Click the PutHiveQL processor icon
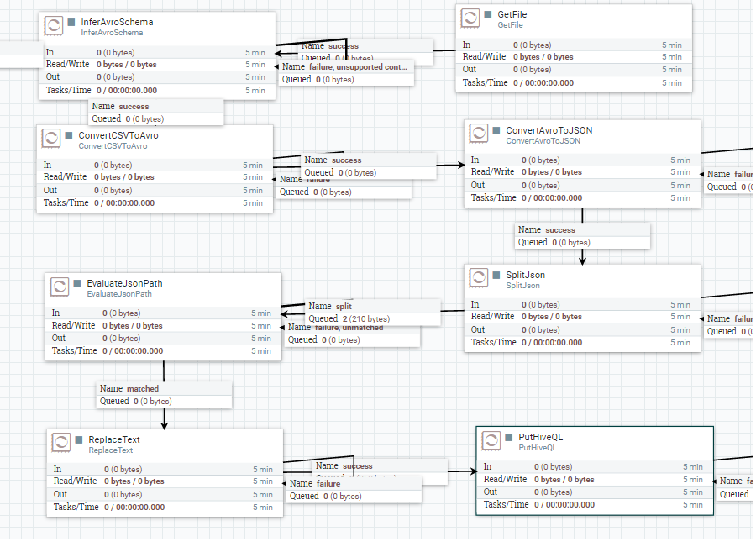Image resolution: width=756 pixels, height=547 pixels. [491, 439]
